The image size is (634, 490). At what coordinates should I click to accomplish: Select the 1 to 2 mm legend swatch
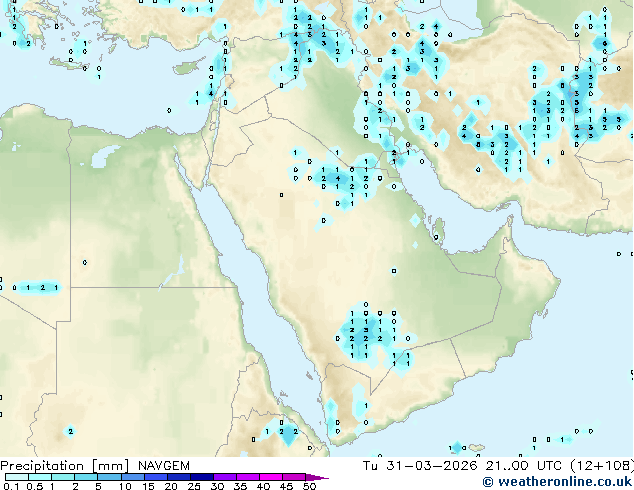[63, 477]
